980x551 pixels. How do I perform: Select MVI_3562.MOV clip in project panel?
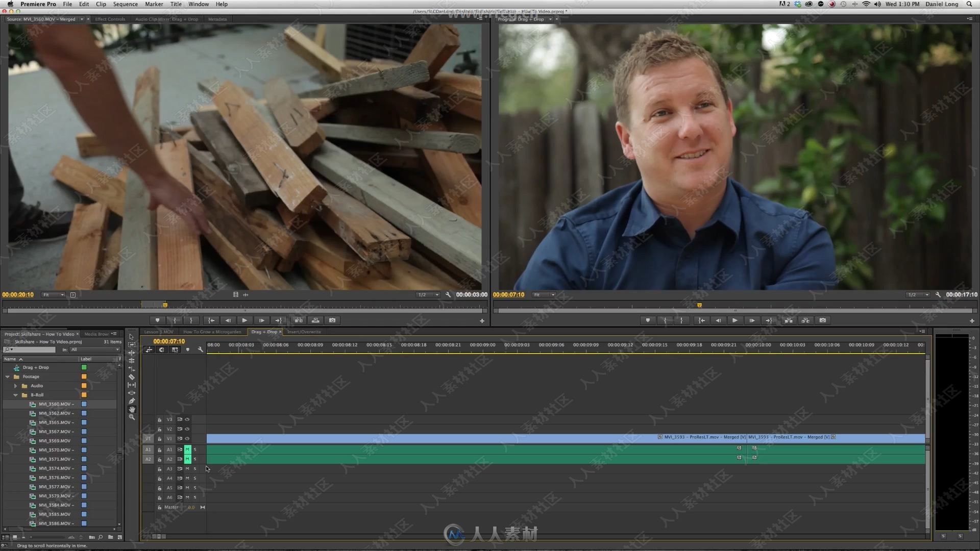coord(56,413)
